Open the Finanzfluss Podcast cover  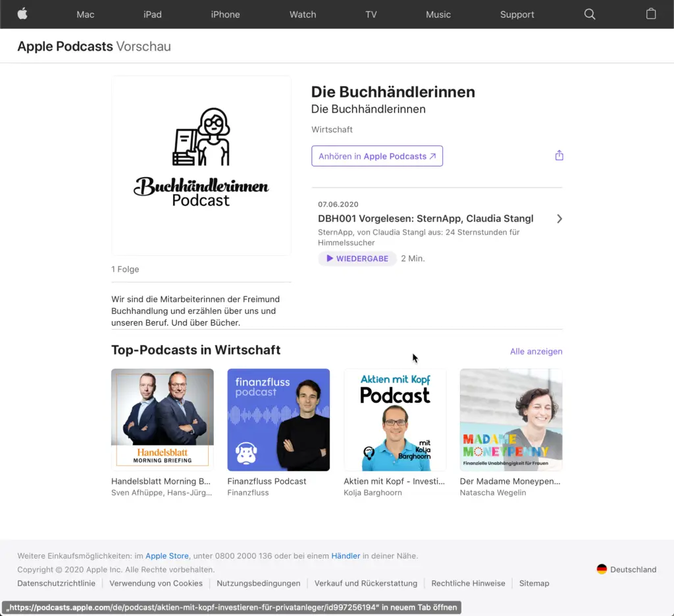point(278,419)
